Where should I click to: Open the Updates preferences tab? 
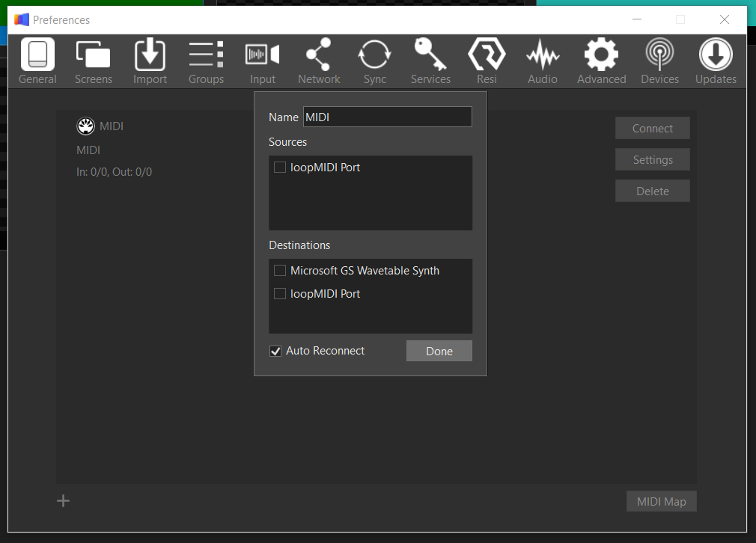[x=716, y=61]
